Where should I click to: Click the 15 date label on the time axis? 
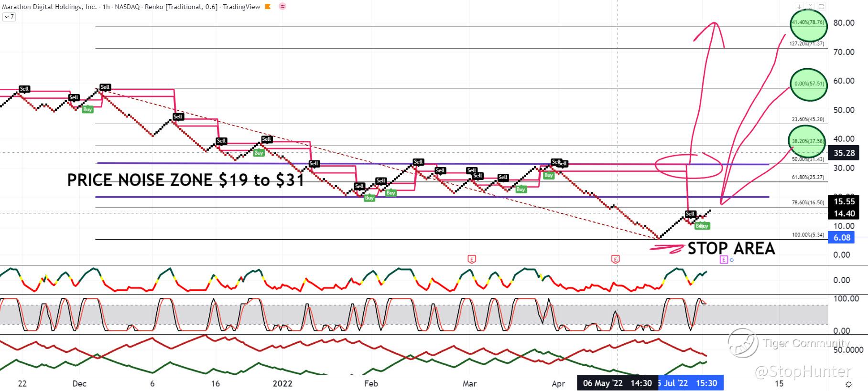(779, 383)
